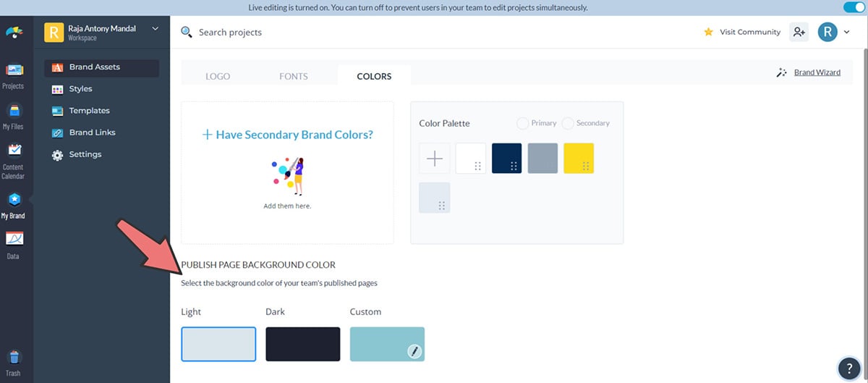868x383 pixels.
Task: Choose the Dark background color swatch
Action: click(302, 344)
